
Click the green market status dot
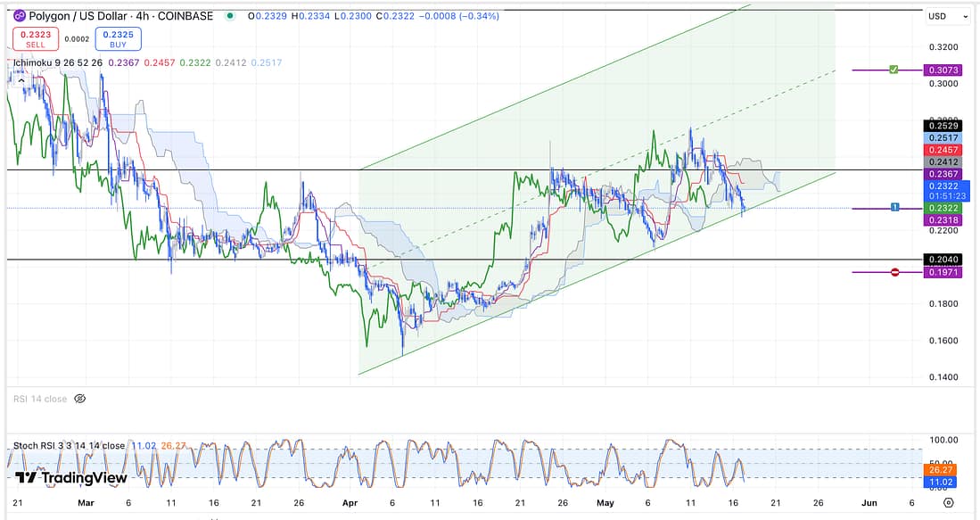pos(231,16)
